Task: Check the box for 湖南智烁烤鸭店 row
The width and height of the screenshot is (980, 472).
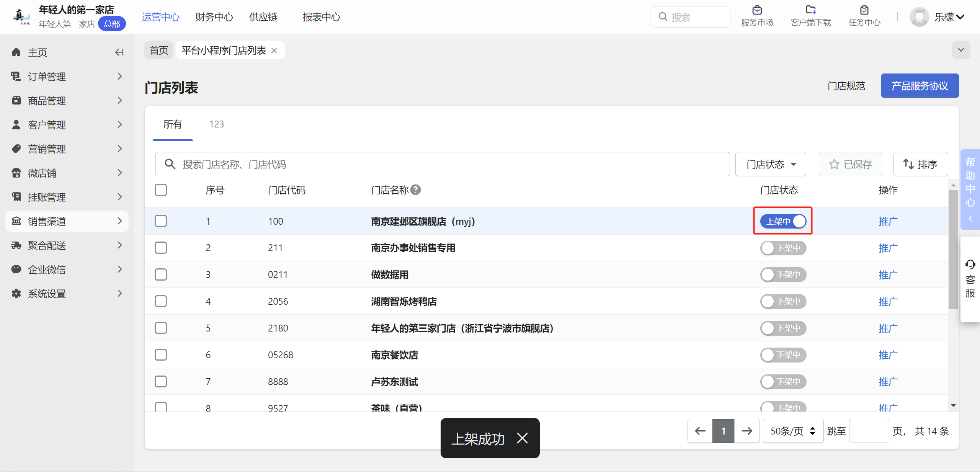Action: pos(161,301)
